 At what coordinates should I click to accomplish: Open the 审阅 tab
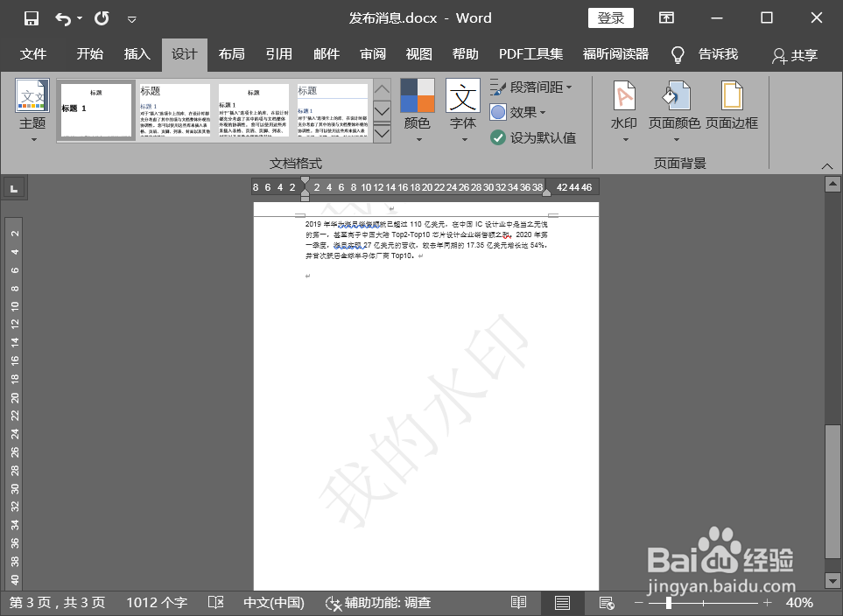coord(373,54)
